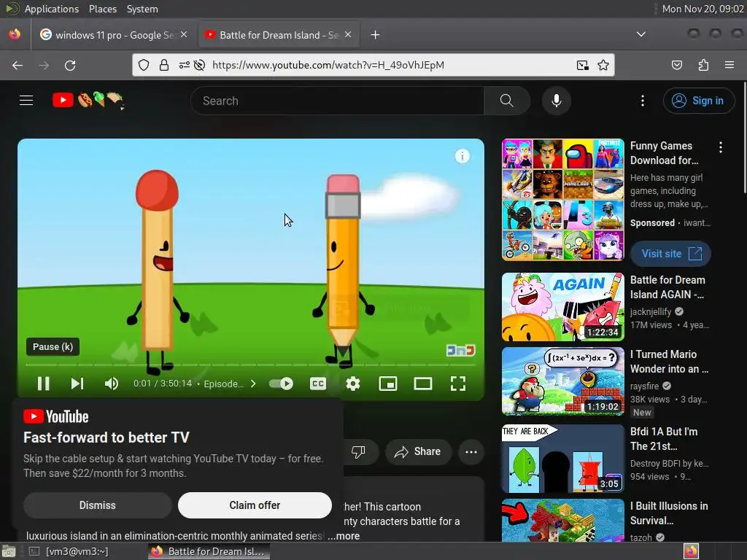Enter full screen video mode
The width and height of the screenshot is (747, 560).
click(x=458, y=384)
